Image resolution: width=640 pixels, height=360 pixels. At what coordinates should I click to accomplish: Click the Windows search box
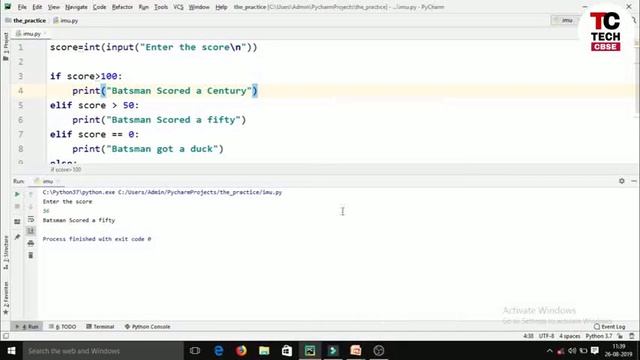pos(103,351)
